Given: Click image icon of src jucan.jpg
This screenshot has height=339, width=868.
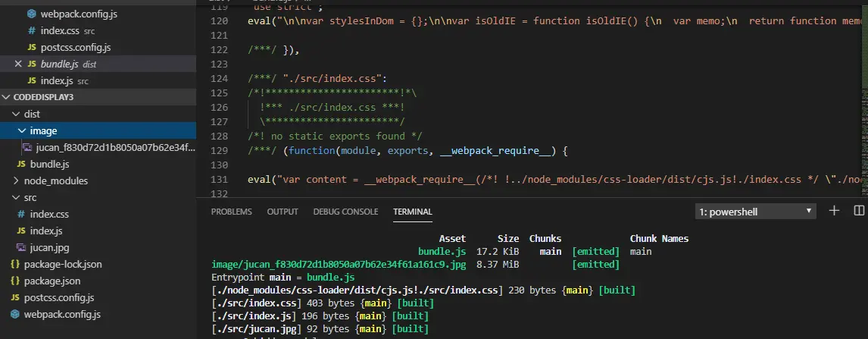Looking at the screenshot, I should pos(21,247).
